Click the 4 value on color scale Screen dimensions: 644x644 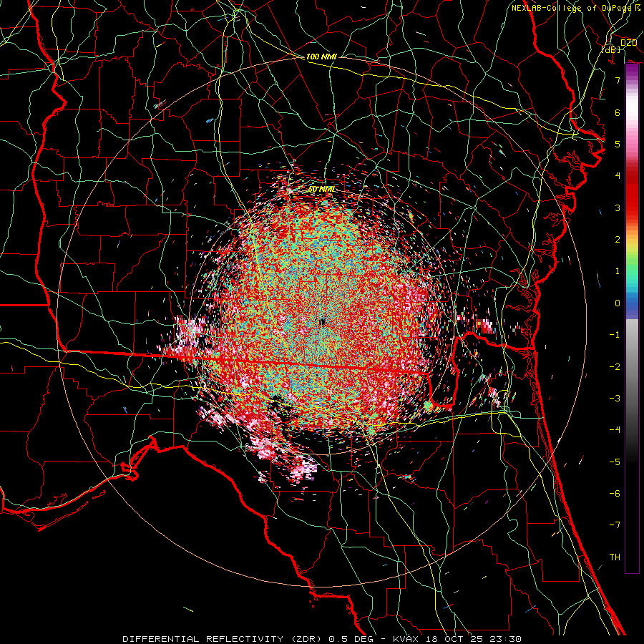coord(618,176)
